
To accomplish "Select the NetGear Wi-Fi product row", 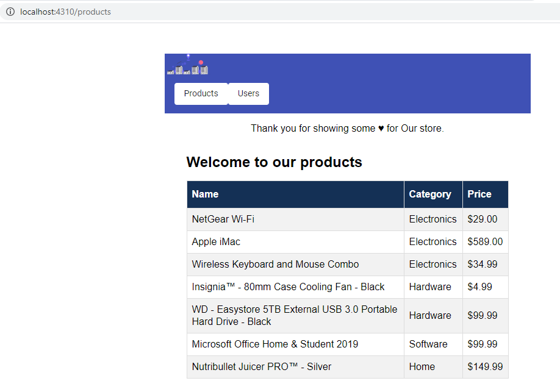I will coord(223,219).
